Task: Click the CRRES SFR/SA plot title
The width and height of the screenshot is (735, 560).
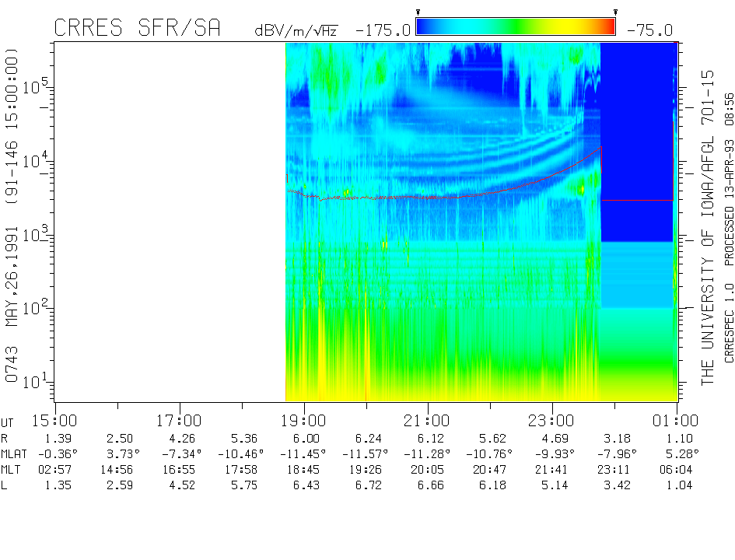Action: 137,29
